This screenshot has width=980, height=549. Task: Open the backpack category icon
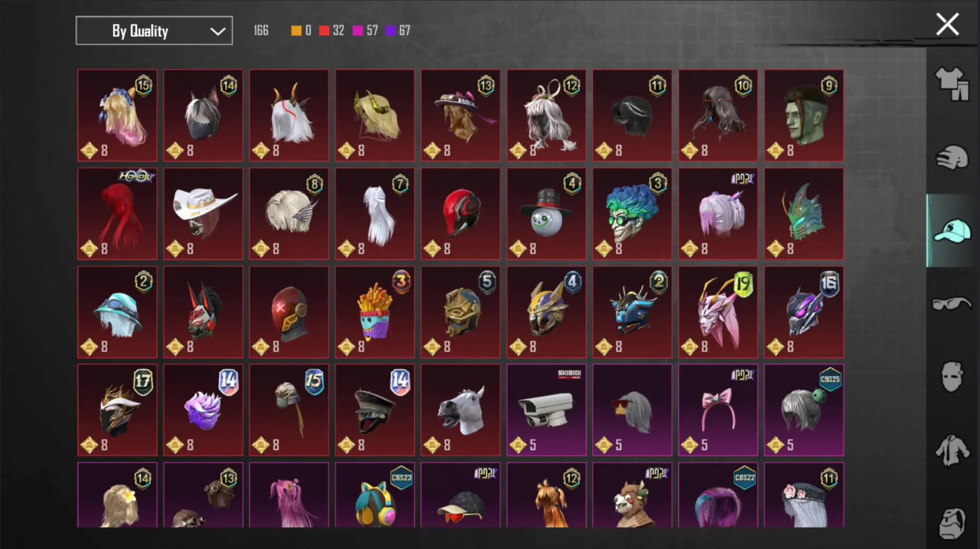pyautogui.click(x=952, y=523)
